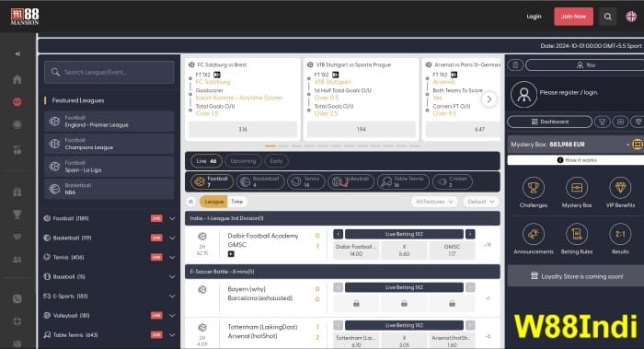Select the League sorting toggle
The image size is (644, 349).
click(x=214, y=202)
